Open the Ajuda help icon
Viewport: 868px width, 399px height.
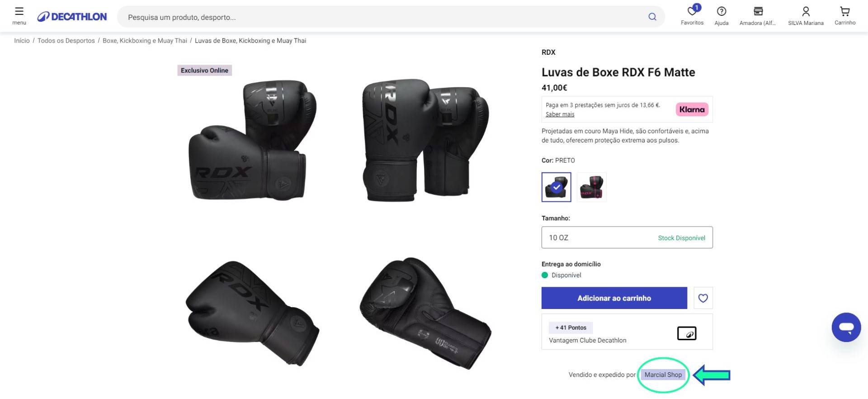721,12
